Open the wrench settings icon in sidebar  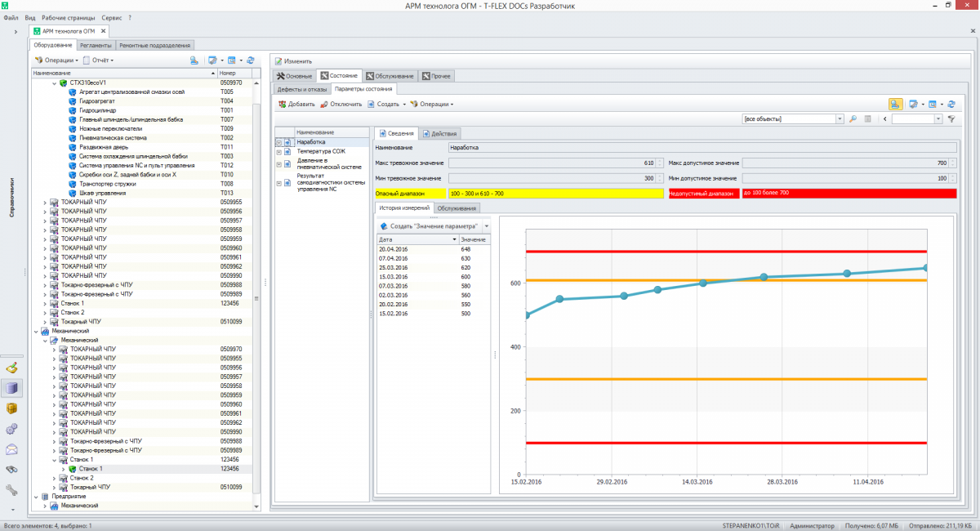[x=11, y=490]
